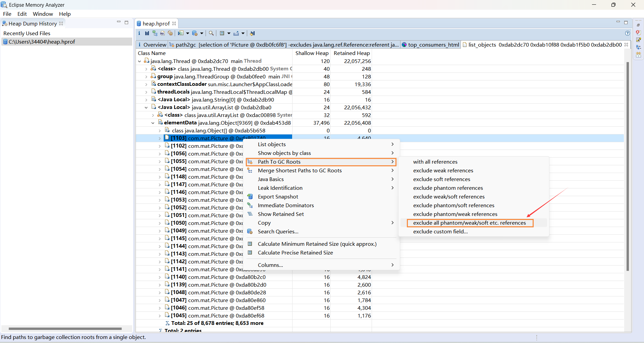Image resolution: width=644 pixels, height=343 pixels.
Task: Open the 'Columns...' submenu
Action: tap(321, 265)
